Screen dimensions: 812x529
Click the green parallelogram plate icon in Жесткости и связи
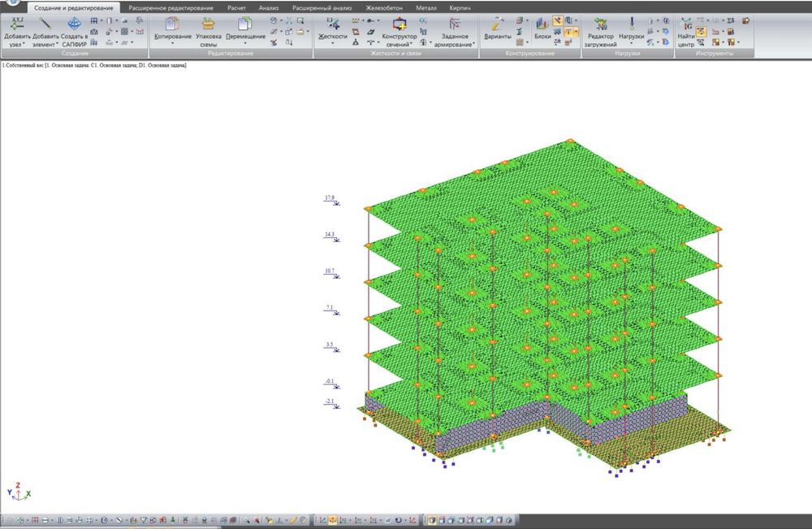click(371, 33)
